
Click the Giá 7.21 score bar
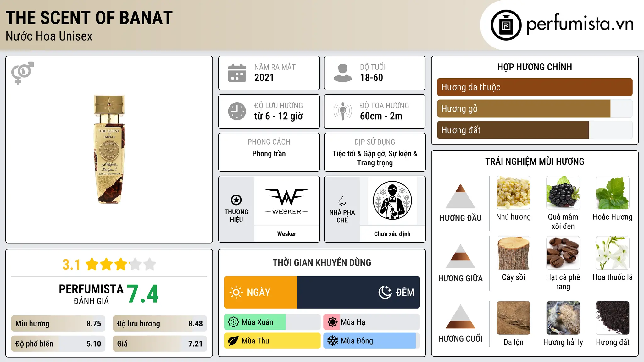coord(160,343)
